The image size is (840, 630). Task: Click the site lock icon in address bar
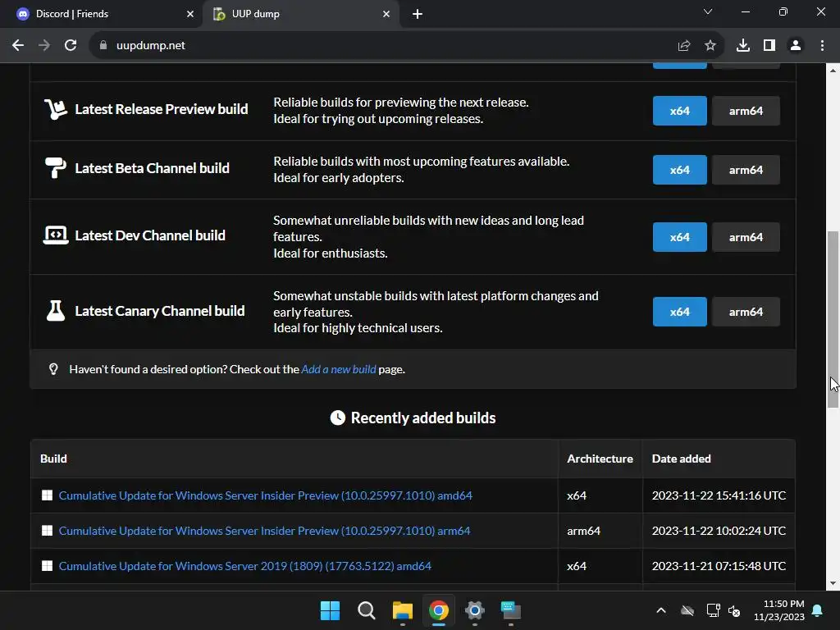tap(103, 46)
